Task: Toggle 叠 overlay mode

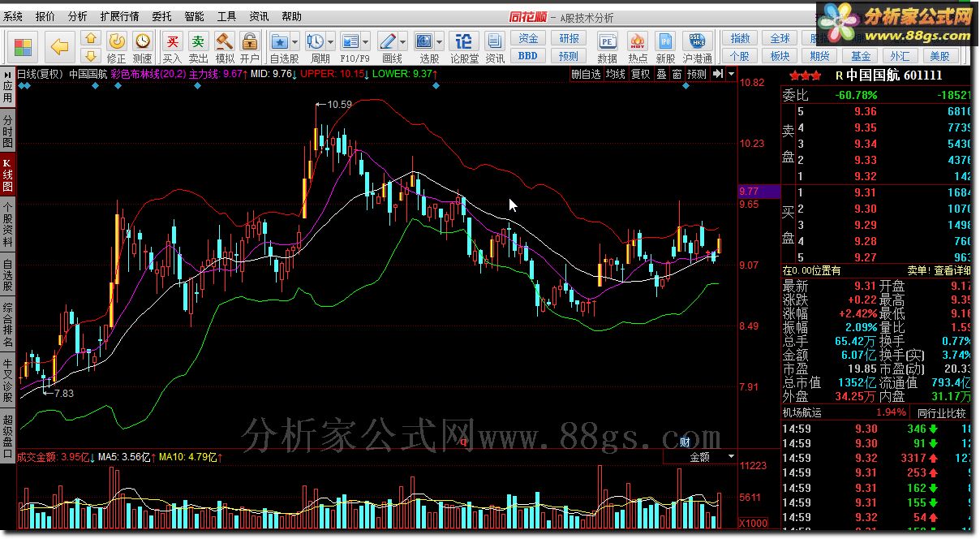Action: pyautogui.click(x=661, y=74)
